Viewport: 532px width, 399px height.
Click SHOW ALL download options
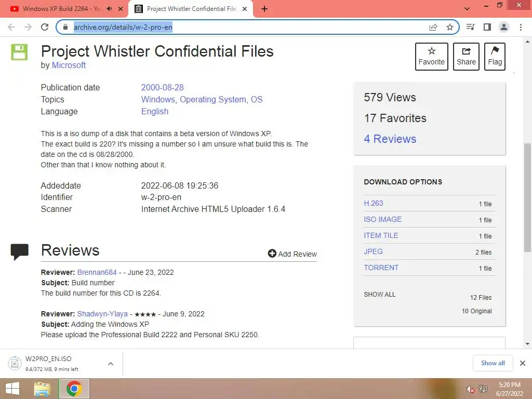[379, 295]
